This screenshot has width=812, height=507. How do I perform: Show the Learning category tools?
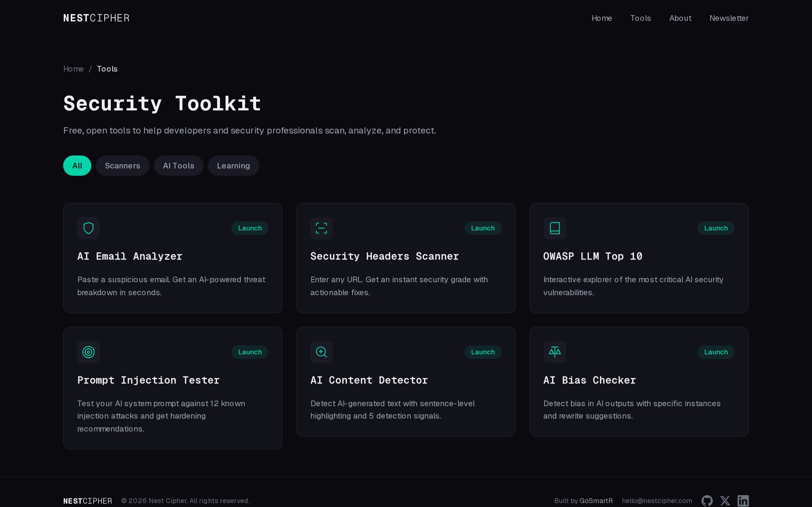click(233, 166)
